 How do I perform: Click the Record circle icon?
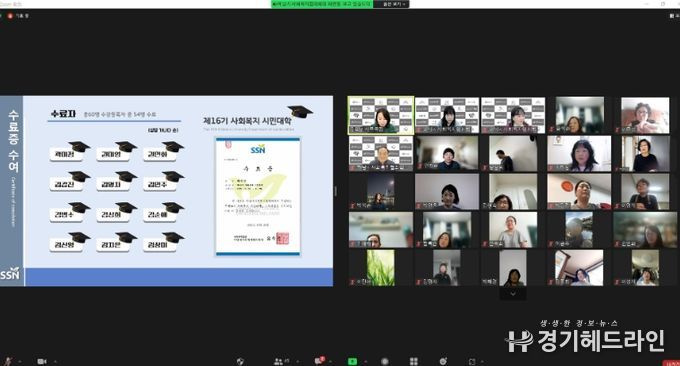coord(384,361)
